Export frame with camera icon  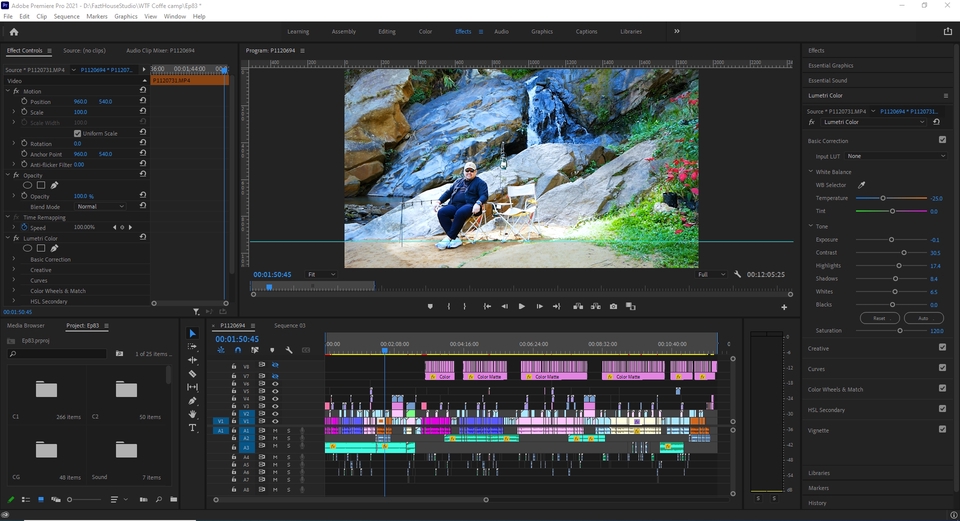(613, 306)
